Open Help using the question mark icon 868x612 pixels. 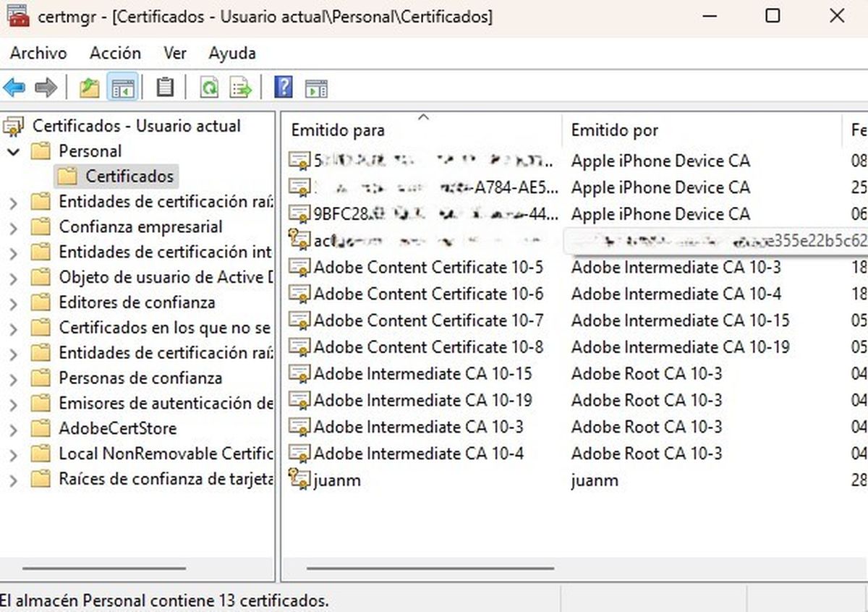284,87
